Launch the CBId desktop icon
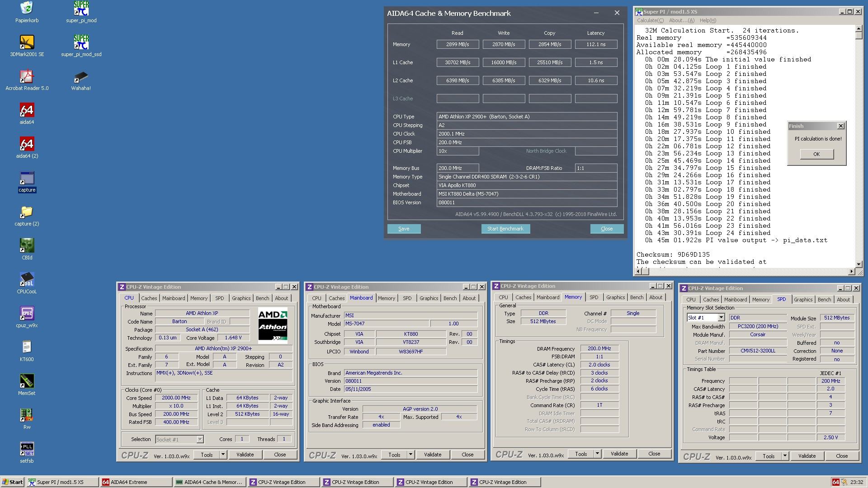The height and width of the screenshot is (488, 868). click(27, 249)
